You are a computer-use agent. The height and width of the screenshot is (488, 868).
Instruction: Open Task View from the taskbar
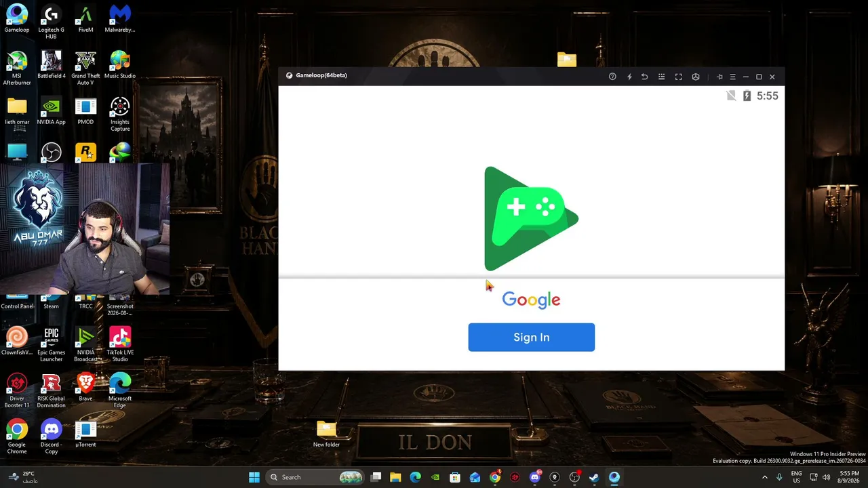376,477
